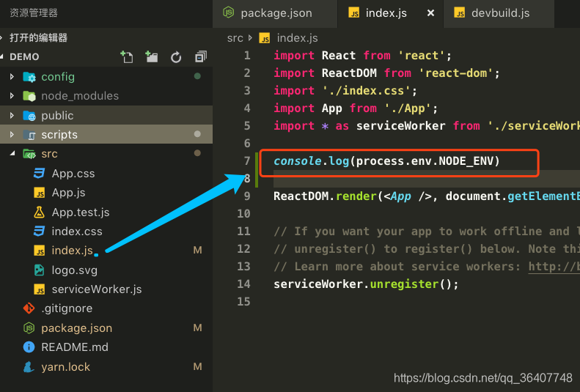Expand the scripts folder arrow
This screenshot has width=580, height=392.
(x=12, y=135)
